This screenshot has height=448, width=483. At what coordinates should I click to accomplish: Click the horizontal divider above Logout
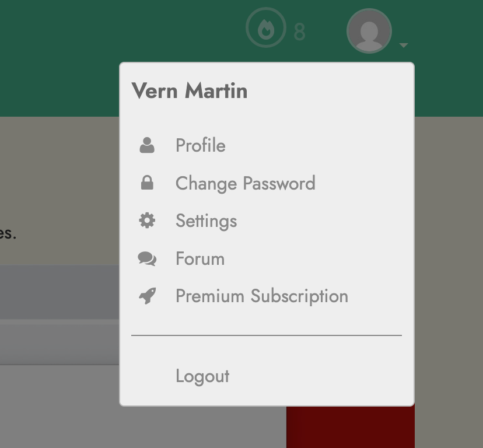click(267, 335)
